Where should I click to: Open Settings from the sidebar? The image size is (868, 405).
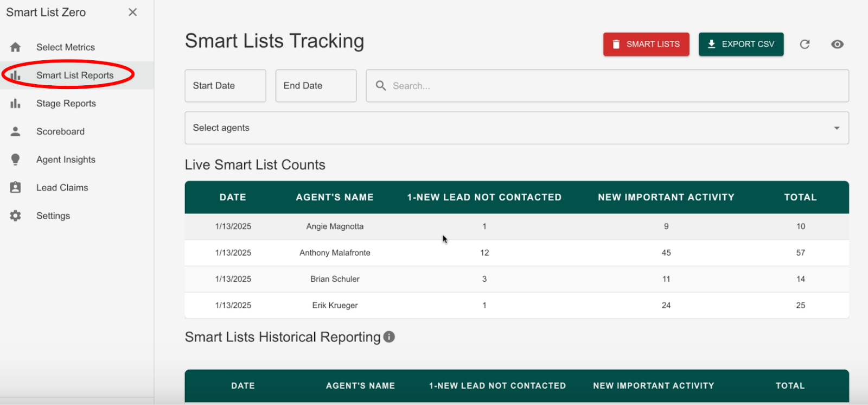click(x=77, y=216)
